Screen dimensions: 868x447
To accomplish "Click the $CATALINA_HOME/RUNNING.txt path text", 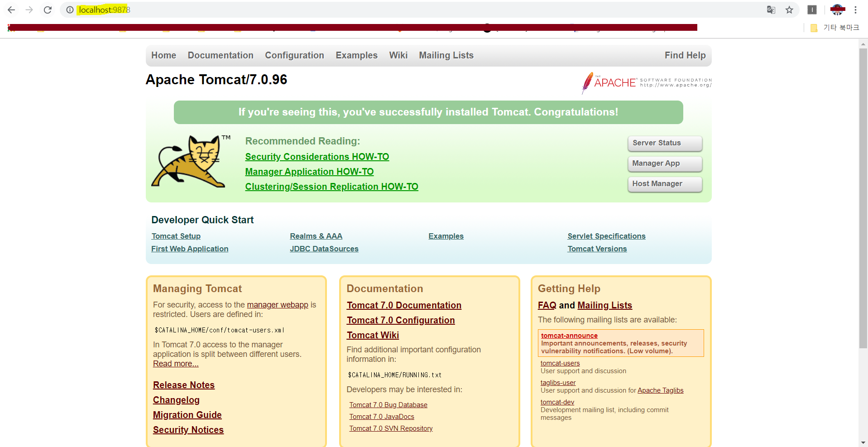I will (x=394, y=375).
